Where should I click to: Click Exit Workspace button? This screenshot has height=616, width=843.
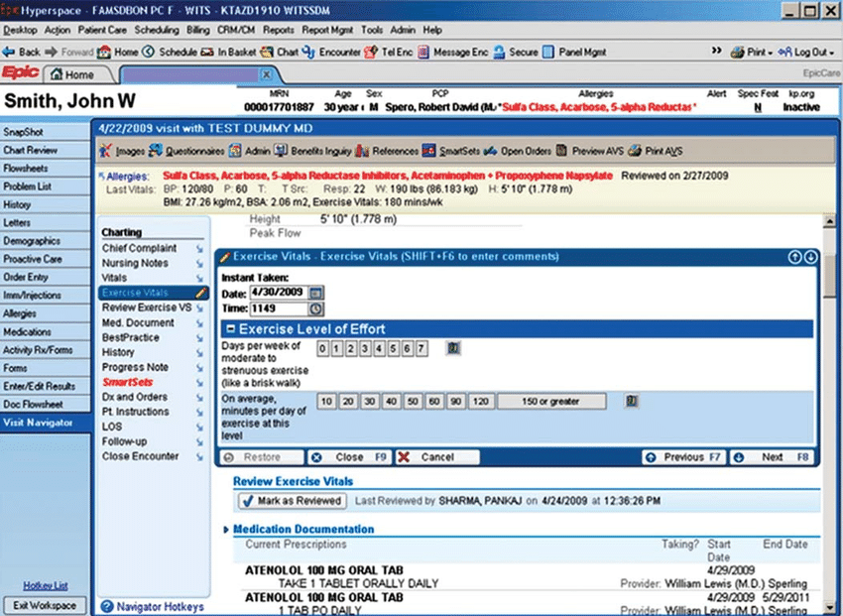tap(45, 605)
